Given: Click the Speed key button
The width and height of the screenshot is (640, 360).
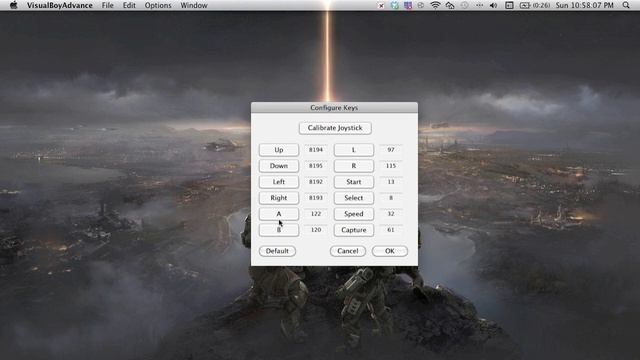Looking at the screenshot, I should (x=353, y=213).
